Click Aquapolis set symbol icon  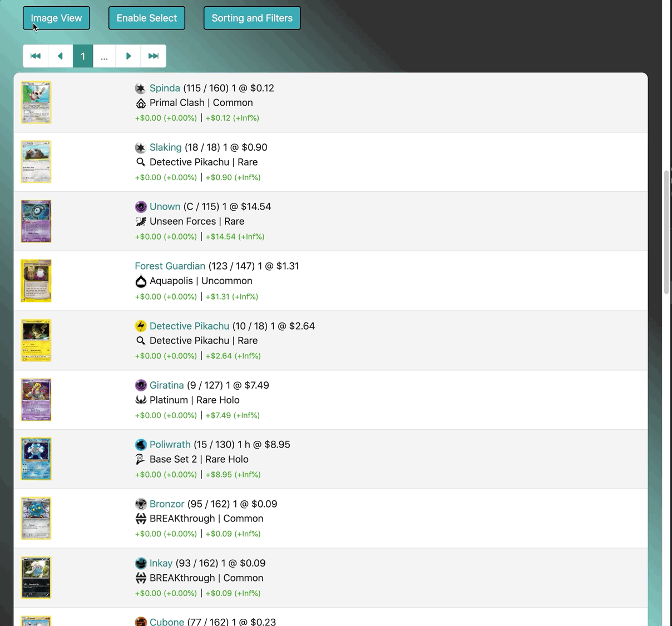[x=141, y=281]
